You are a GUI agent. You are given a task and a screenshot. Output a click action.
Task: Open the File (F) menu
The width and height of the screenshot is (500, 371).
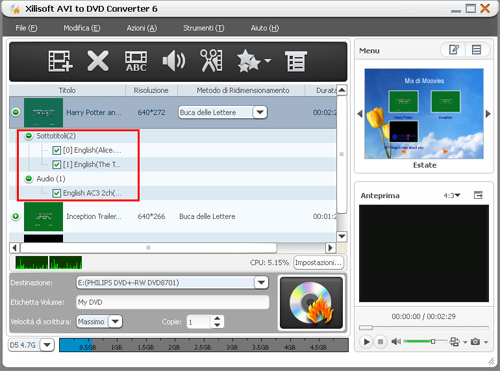(x=26, y=28)
